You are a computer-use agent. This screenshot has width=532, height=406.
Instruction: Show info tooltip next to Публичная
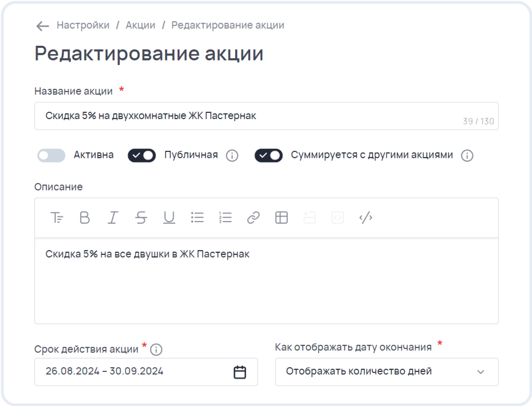pos(232,156)
